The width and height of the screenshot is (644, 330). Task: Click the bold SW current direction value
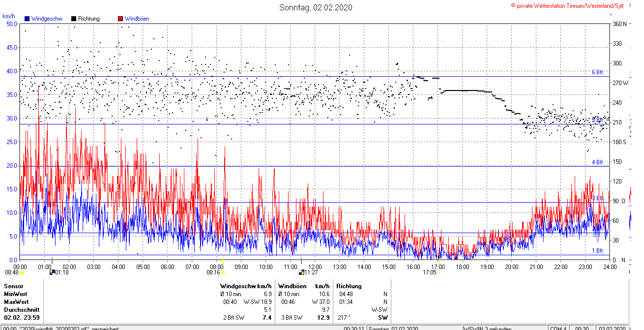(x=383, y=318)
